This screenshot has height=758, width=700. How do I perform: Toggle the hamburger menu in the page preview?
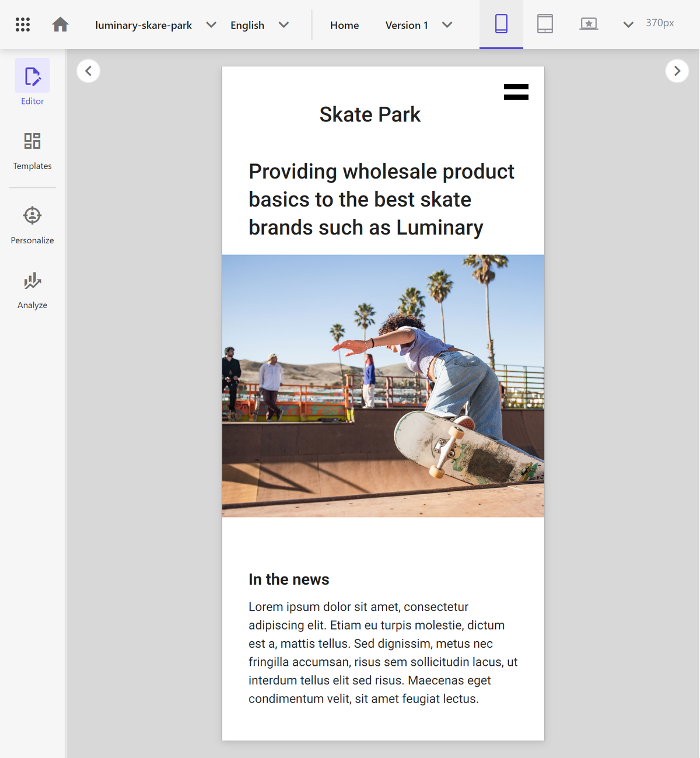click(516, 92)
